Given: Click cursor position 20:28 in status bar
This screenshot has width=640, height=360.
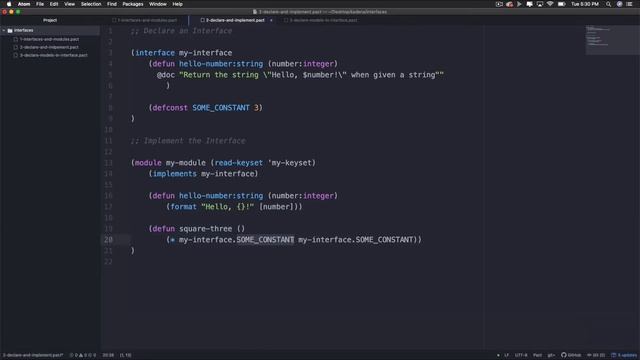Looking at the screenshot, I should (108, 355).
